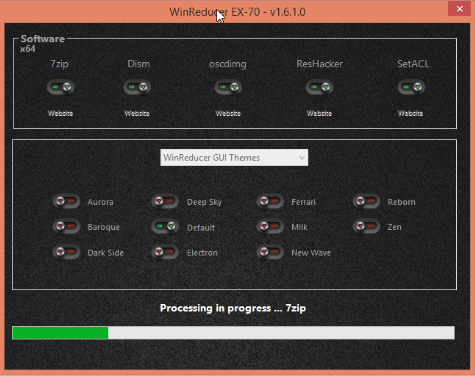Screen dimensions: 475x376
Task: Enable the Aurora theme switch
Action: [x=66, y=201]
